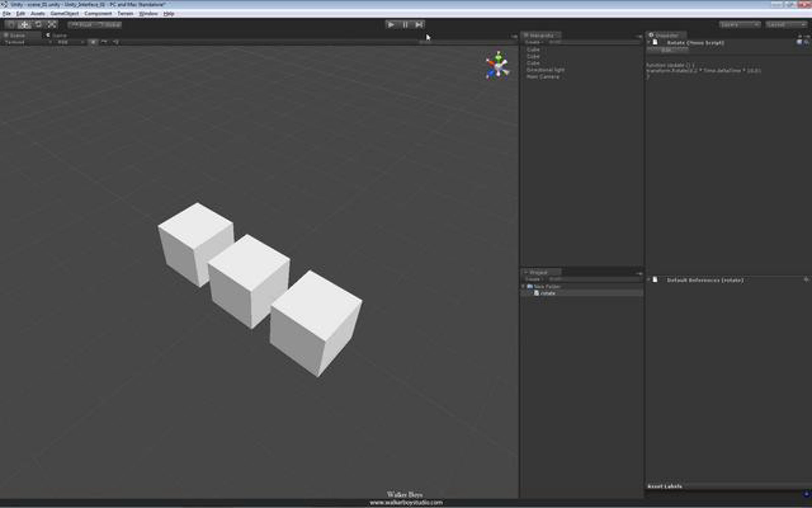Open the File menu
This screenshot has height=508, width=812.
[6, 14]
